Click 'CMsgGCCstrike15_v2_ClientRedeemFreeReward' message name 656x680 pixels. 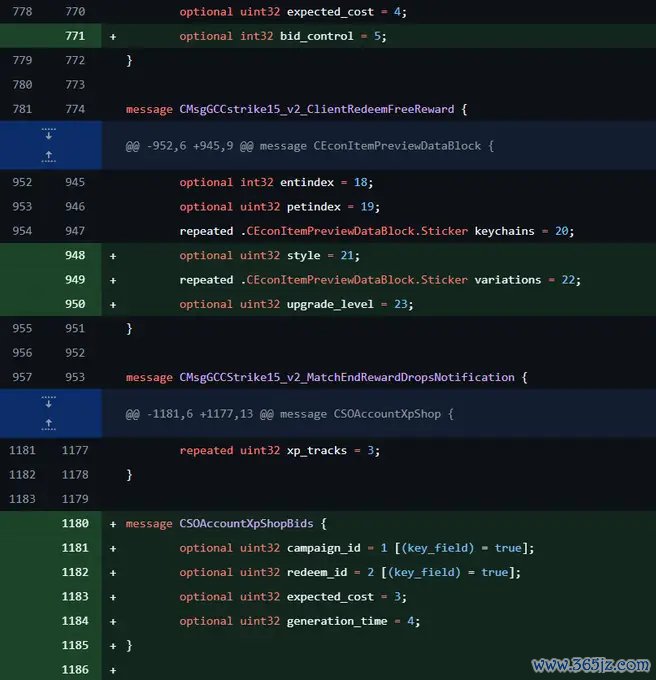pos(317,109)
